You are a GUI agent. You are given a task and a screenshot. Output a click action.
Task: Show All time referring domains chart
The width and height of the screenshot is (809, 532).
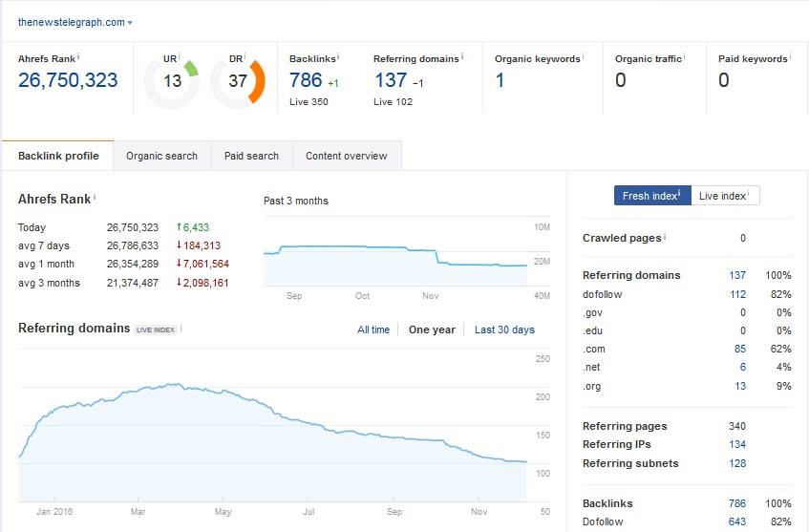(x=373, y=330)
